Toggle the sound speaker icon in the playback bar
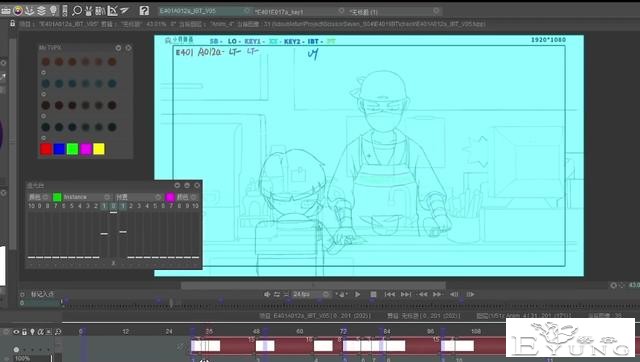This screenshot has height=362, width=640. (x=267, y=294)
